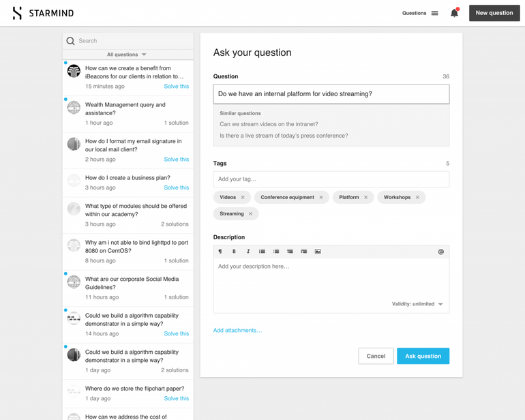Toggle italic text formatting
This screenshot has height=420, width=525.
pyautogui.click(x=248, y=252)
